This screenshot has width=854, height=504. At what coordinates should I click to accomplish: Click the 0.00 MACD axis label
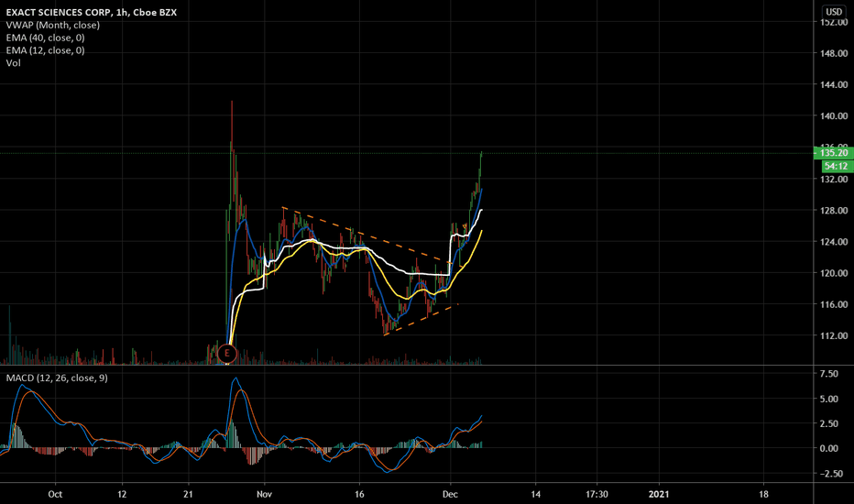[829, 448]
